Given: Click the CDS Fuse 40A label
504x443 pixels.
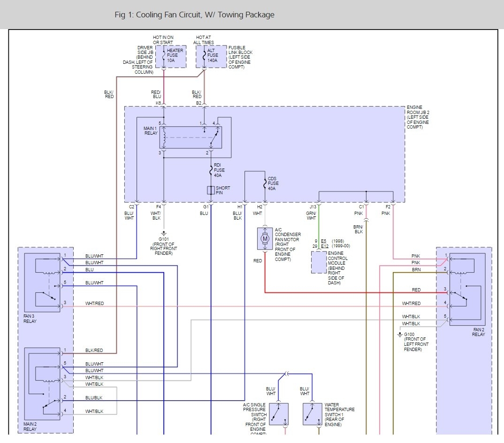Looking at the screenshot, I should click(273, 183).
